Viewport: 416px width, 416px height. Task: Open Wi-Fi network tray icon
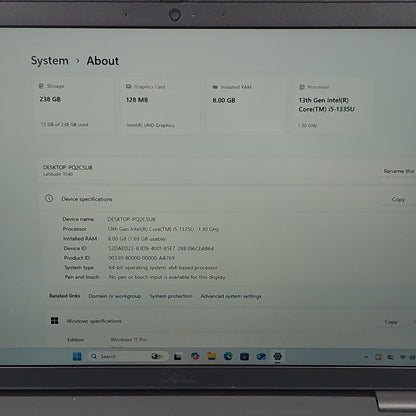pos(403,357)
